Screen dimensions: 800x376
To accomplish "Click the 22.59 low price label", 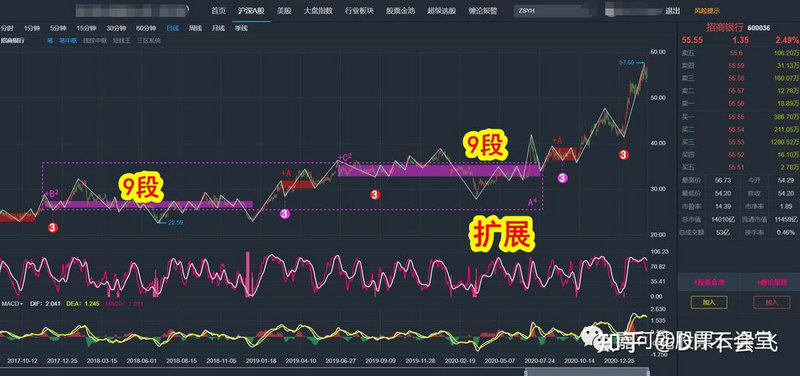I will 176,222.
